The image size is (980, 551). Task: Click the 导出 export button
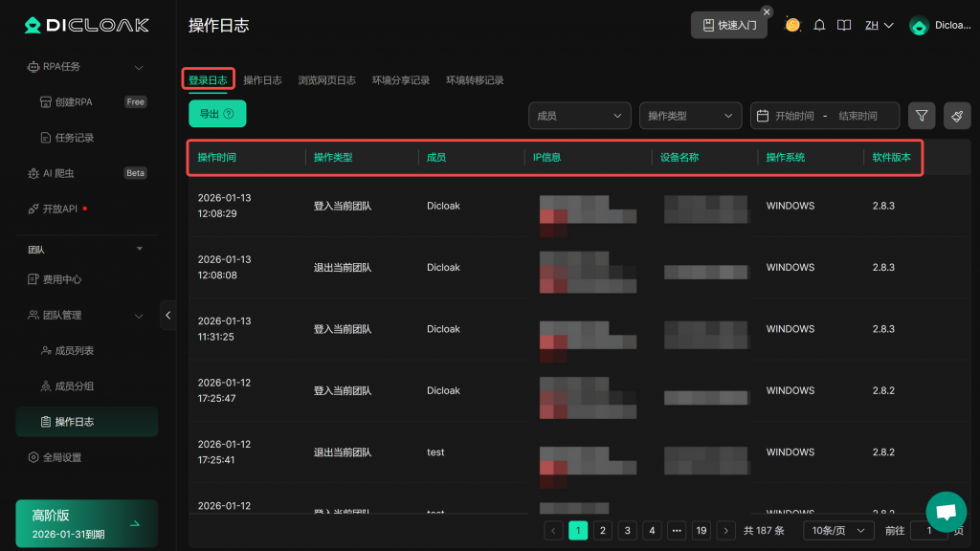pos(217,114)
